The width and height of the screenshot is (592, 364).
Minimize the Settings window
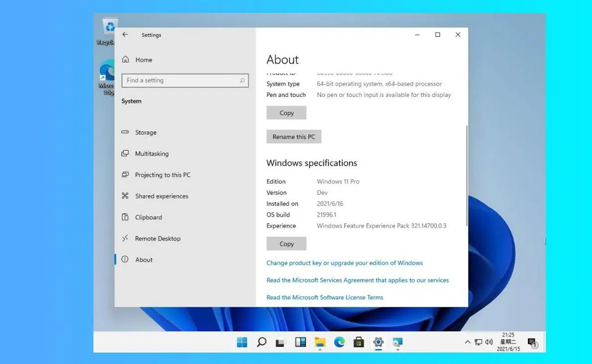(417, 35)
